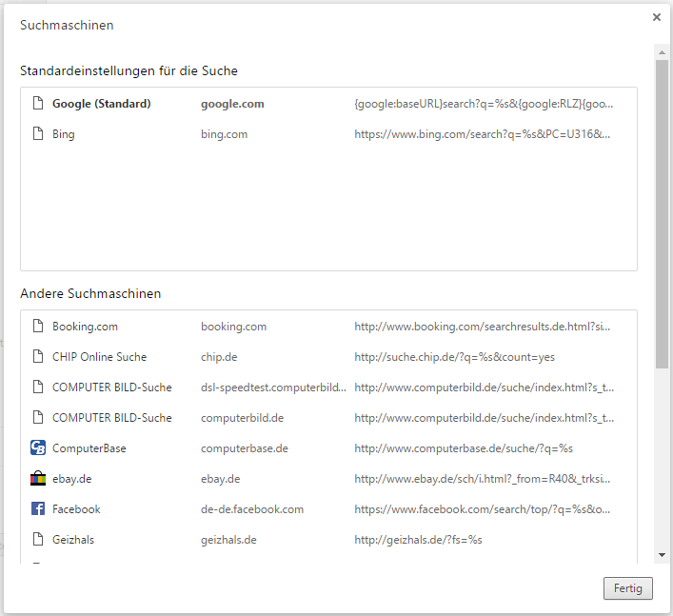
Task: Click the chip.de keyword
Action: coord(219,357)
